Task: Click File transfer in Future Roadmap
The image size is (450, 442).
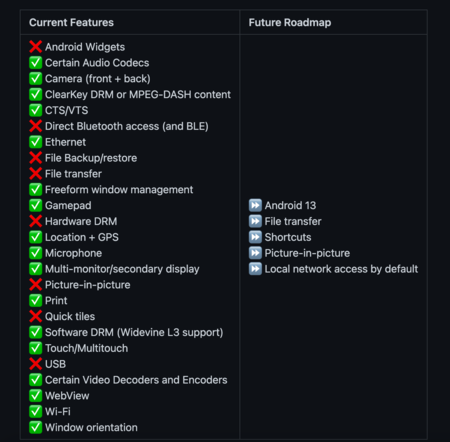Action: 293,221
